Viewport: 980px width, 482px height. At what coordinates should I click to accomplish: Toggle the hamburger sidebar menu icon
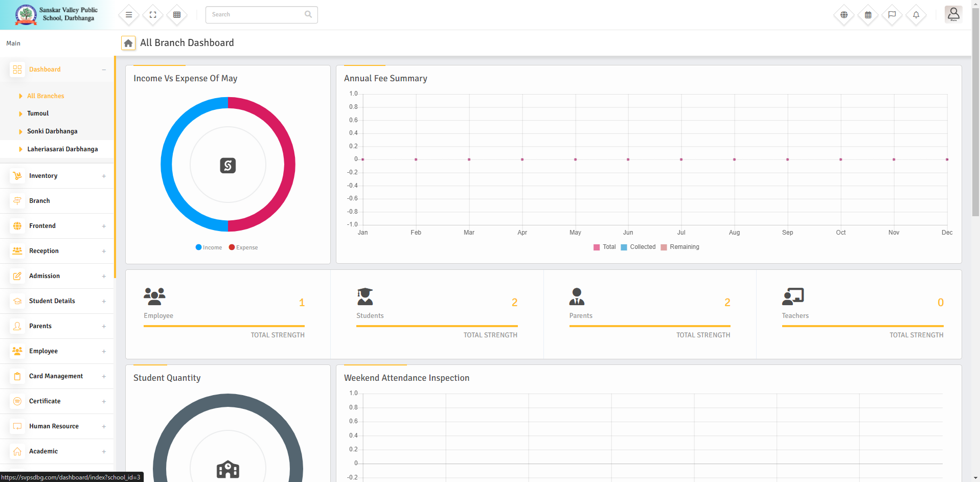click(x=129, y=15)
